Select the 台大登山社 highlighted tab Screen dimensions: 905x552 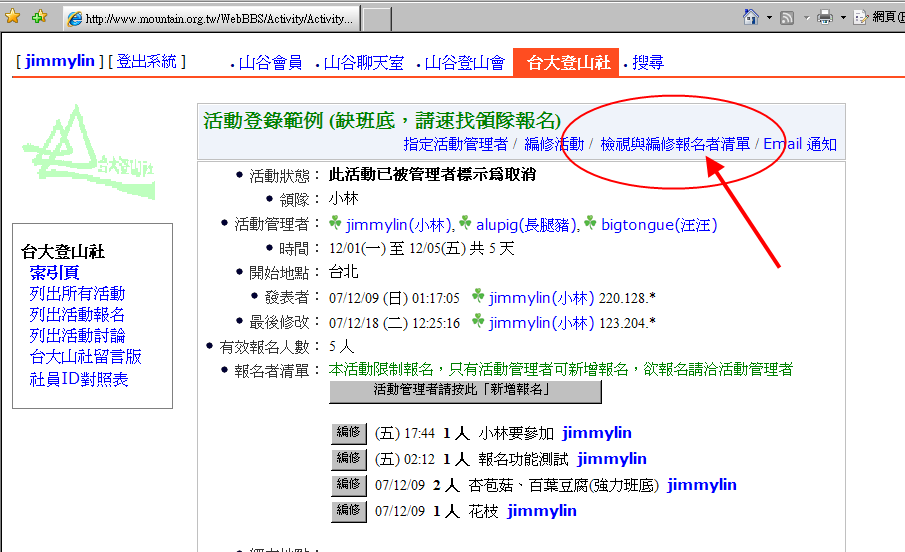(566, 62)
